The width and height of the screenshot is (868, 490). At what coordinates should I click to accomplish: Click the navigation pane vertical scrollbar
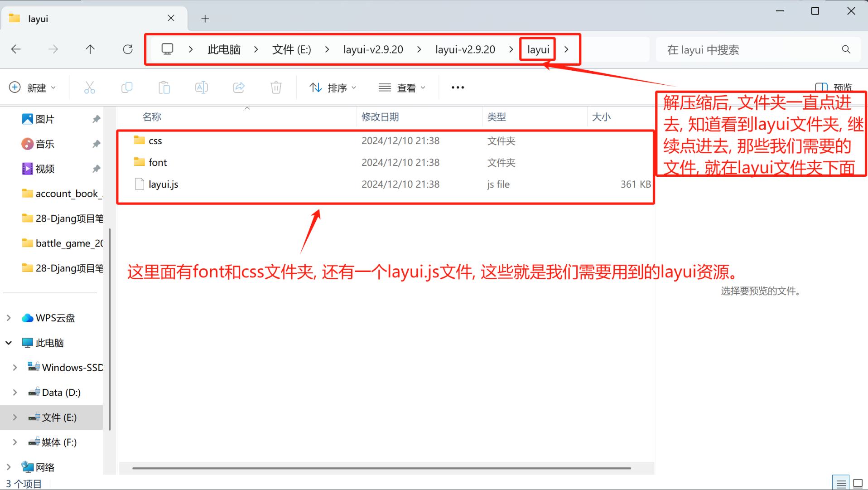pyautogui.click(x=110, y=330)
